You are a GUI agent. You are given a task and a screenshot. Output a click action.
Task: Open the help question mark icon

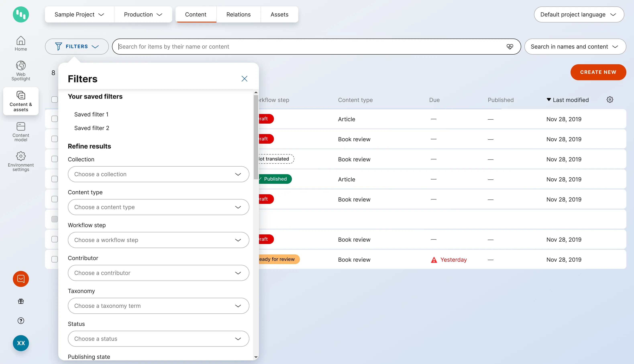coord(21,321)
